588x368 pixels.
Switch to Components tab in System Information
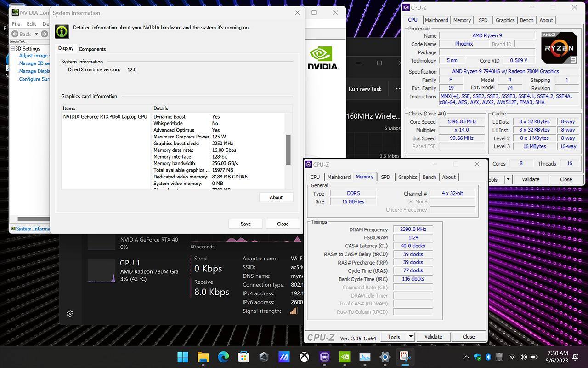coord(92,49)
